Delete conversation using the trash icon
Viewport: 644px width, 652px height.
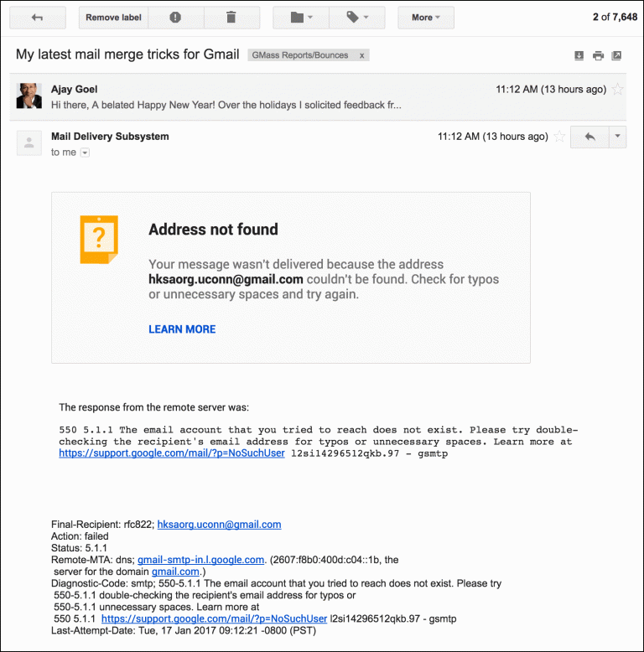231,18
